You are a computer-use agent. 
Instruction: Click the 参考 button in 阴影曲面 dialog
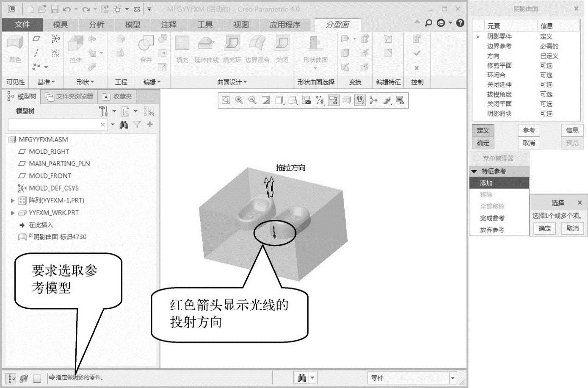coord(529,130)
